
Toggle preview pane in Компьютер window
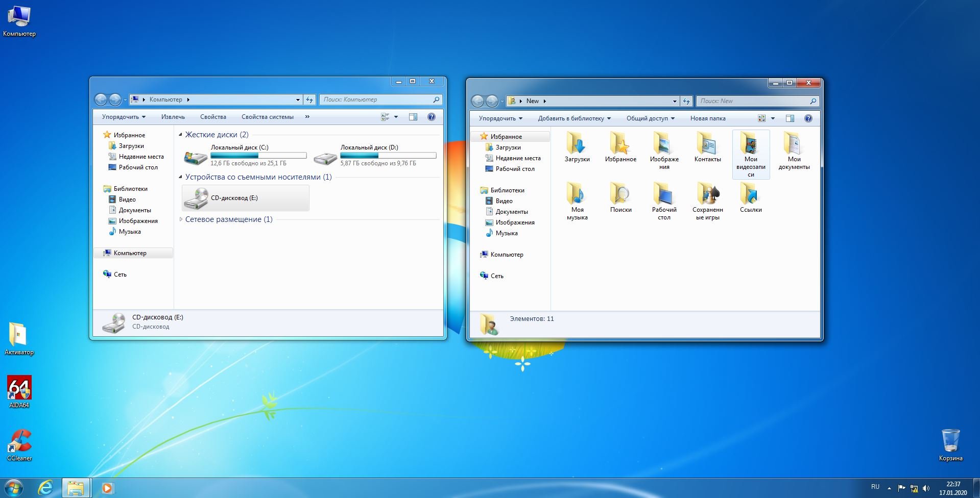(x=413, y=117)
